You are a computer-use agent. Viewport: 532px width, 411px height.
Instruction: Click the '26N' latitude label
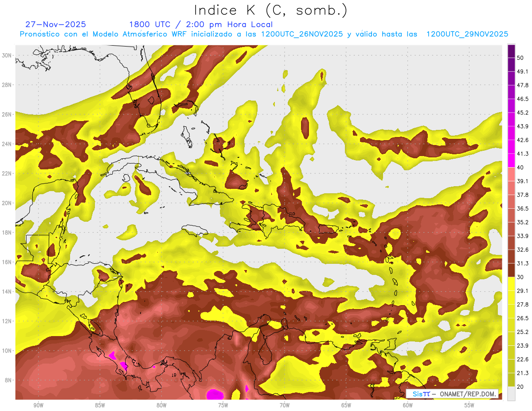coord(7,114)
